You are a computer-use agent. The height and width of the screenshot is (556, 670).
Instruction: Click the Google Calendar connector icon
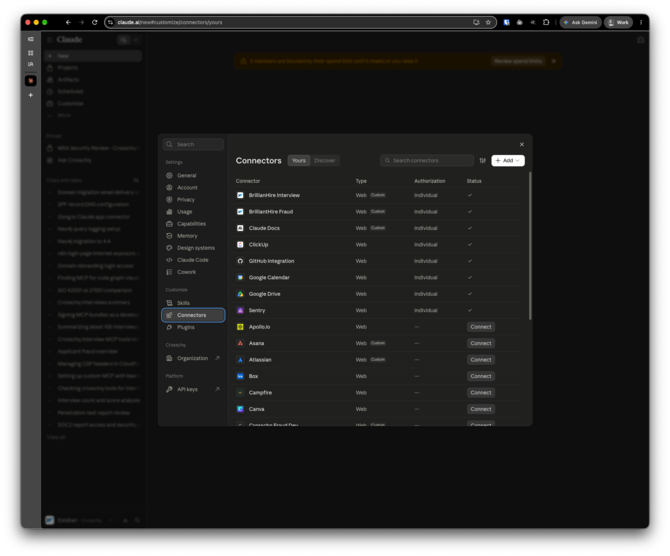point(240,277)
